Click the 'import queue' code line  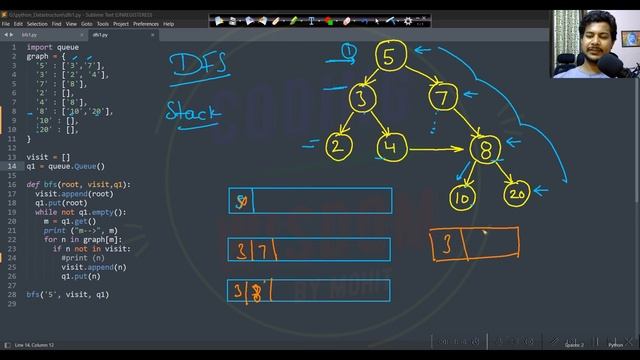pyautogui.click(x=53, y=47)
